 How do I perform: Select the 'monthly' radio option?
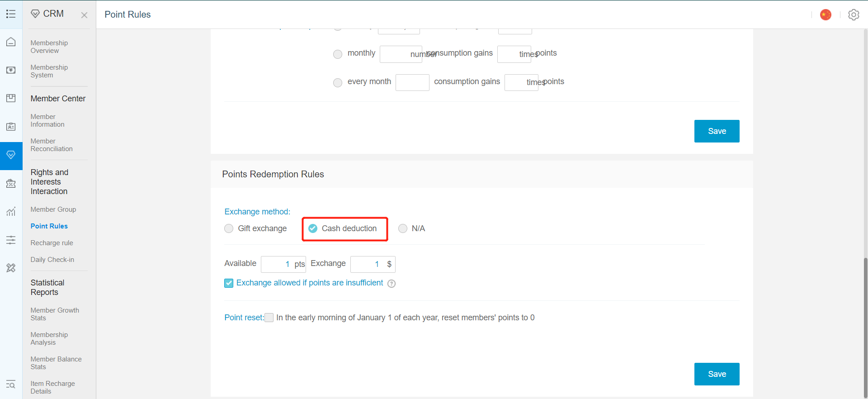338,54
